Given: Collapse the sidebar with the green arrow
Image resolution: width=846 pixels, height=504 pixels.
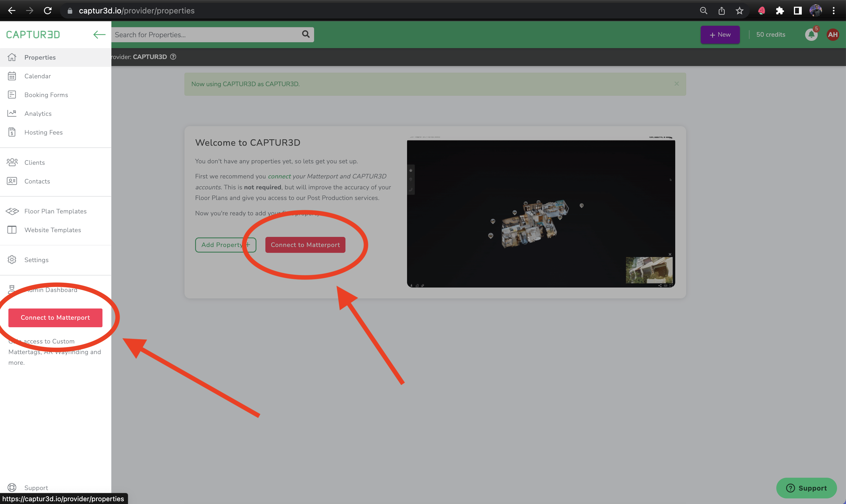Looking at the screenshot, I should 99,35.
